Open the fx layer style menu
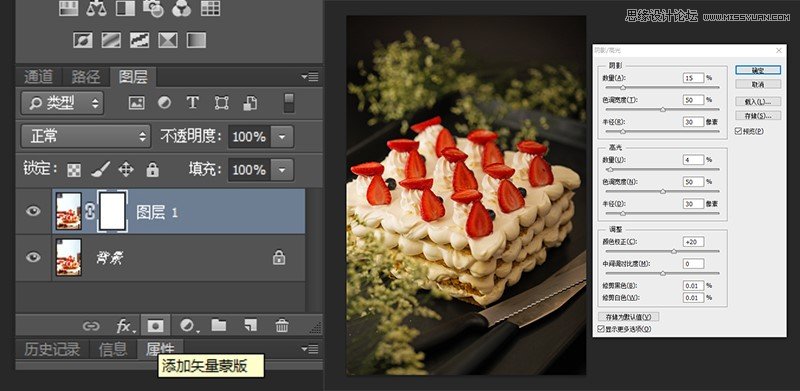 [x=125, y=326]
